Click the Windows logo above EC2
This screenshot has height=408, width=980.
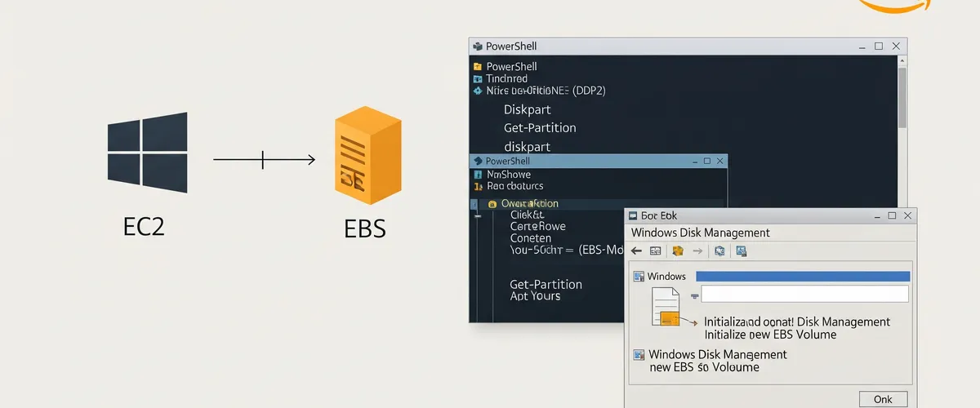click(147, 153)
